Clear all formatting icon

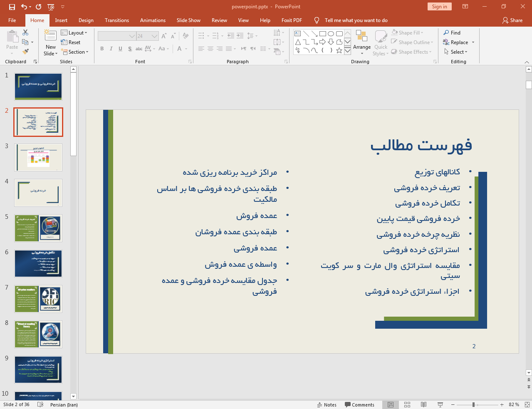[186, 36]
